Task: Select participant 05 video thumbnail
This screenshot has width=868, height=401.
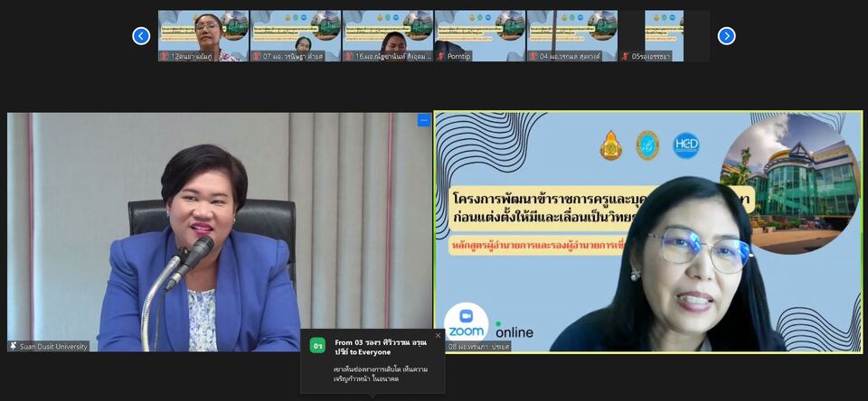Action: pos(665,36)
